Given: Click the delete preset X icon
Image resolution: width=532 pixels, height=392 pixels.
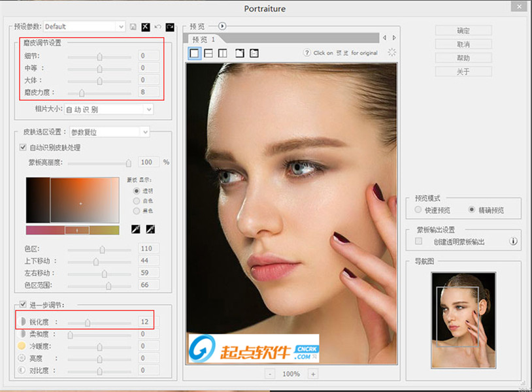Looking at the screenshot, I should coord(146,27).
